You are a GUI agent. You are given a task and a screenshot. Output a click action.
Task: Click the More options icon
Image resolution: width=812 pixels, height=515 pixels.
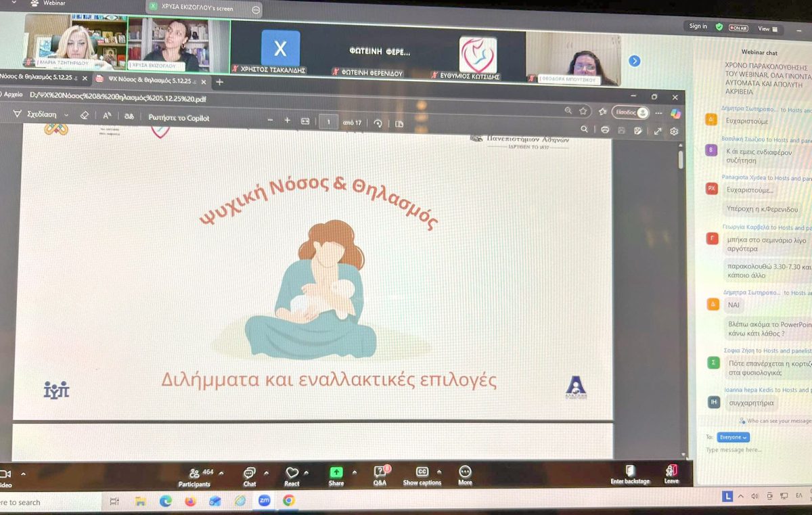point(465,472)
